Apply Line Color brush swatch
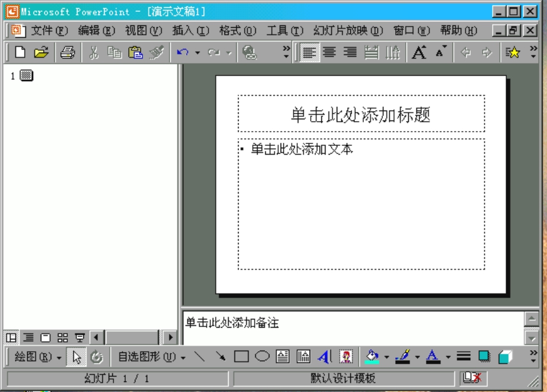This screenshot has width=547, height=392. (403, 357)
